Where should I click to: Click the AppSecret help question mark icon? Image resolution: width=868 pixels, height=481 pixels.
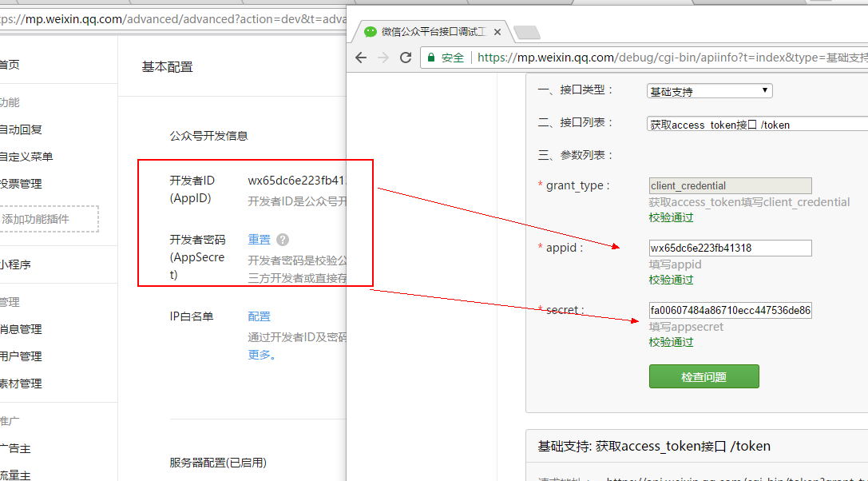point(283,240)
